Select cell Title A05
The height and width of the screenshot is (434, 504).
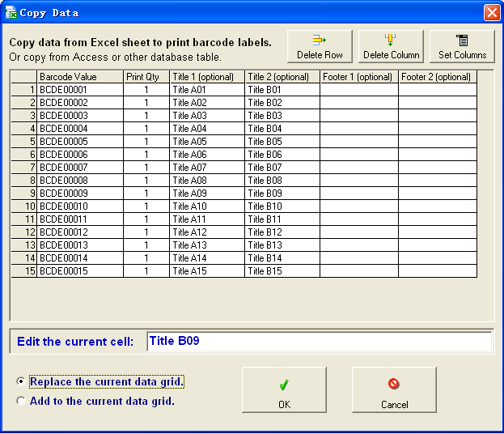[207, 142]
